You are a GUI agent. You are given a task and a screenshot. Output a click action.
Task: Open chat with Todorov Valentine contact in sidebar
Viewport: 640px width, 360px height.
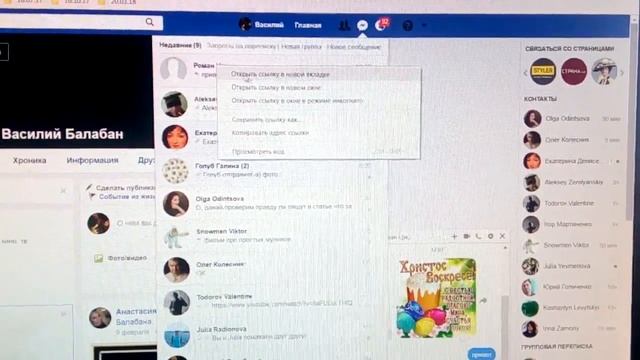pyautogui.click(x=572, y=203)
